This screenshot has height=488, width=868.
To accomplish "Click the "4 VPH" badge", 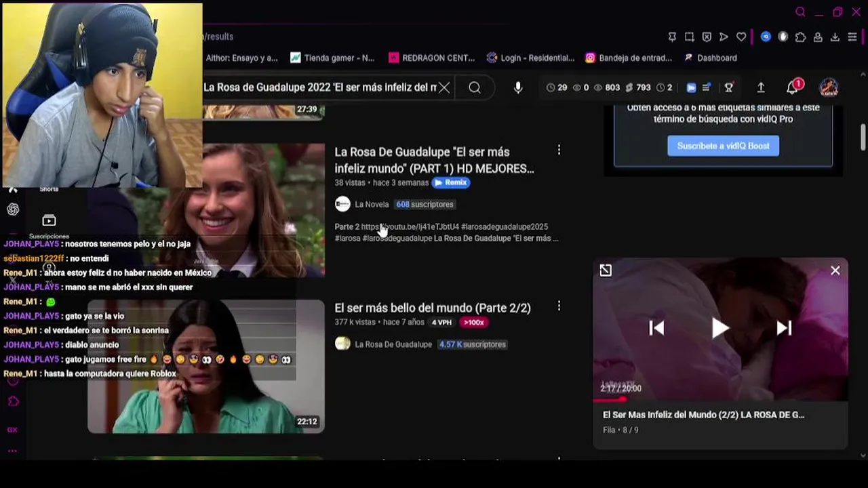I will click(441, 323).
